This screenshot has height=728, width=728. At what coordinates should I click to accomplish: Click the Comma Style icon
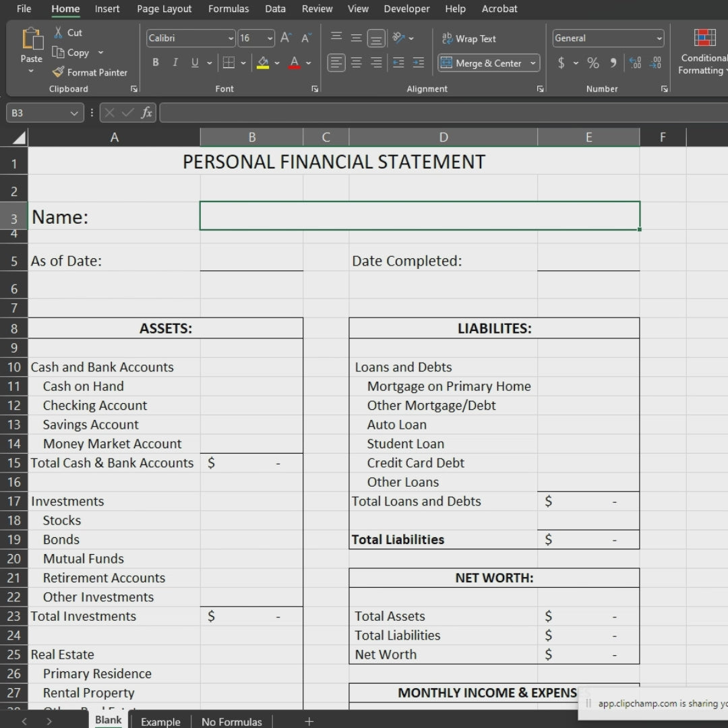(612, 63)
